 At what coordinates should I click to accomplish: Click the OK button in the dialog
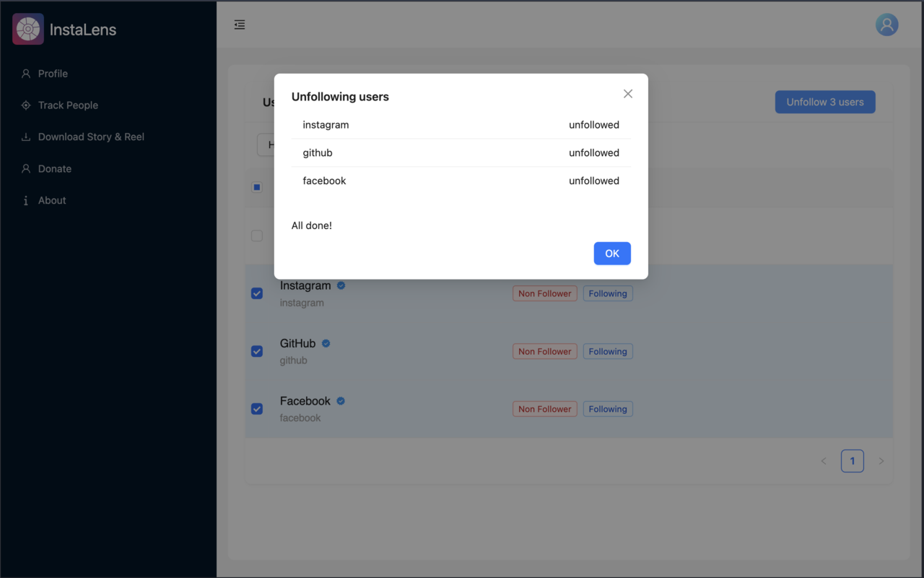pos(612,254)
